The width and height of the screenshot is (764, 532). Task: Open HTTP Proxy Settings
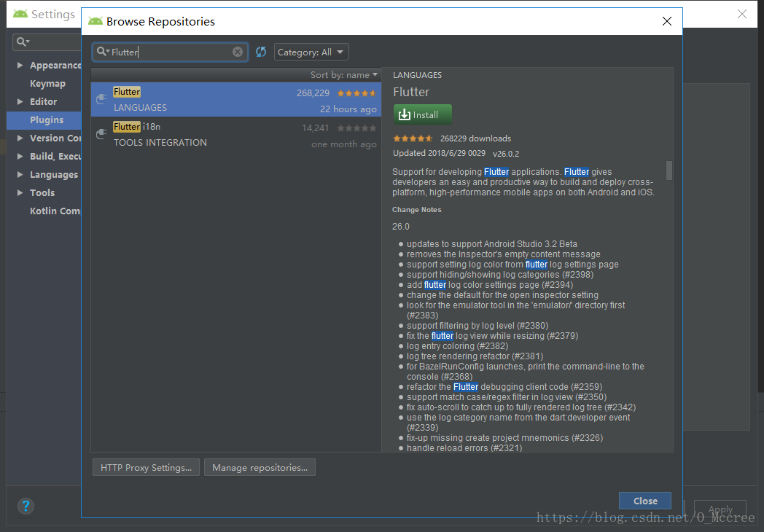click(x=147, y=467)
